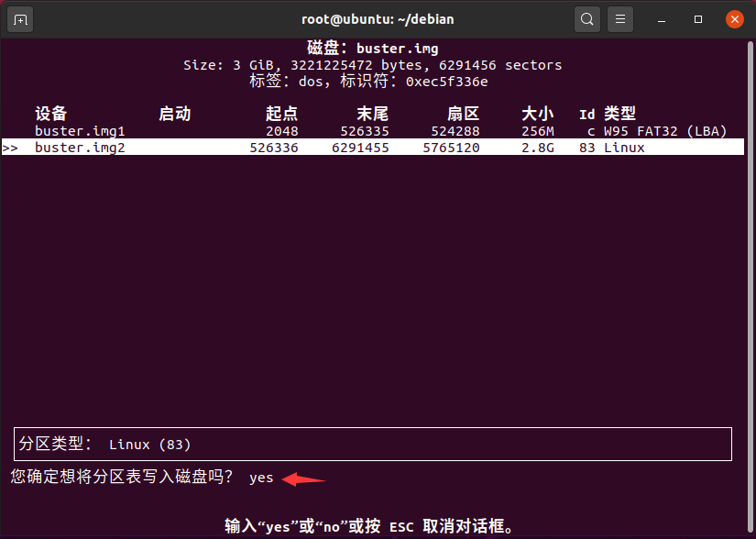This screenshot has width=756, height=539.
Task: Click the 磁盘: buster.img heading
Action: click(372, 48)
